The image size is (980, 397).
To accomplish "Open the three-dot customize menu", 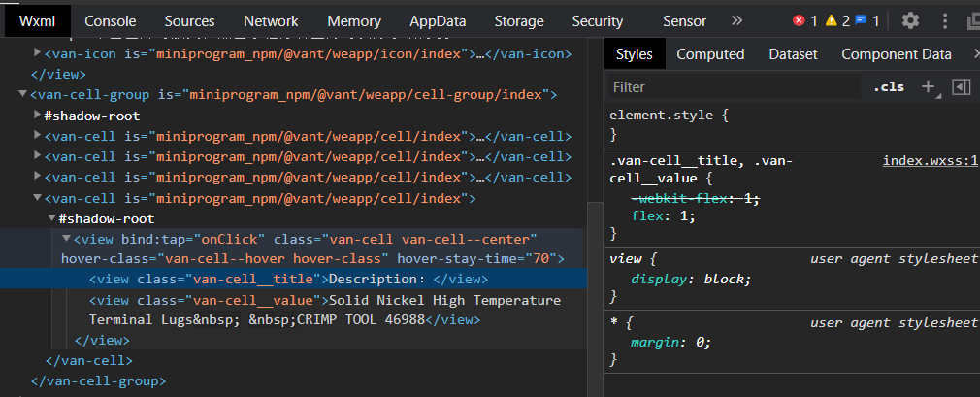I will click(945, 20).
